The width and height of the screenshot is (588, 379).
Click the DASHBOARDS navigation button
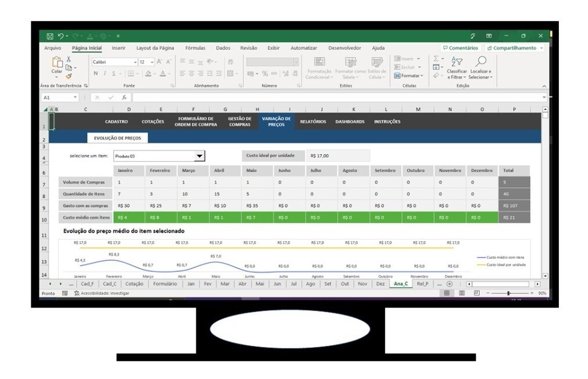coord(350,121)
